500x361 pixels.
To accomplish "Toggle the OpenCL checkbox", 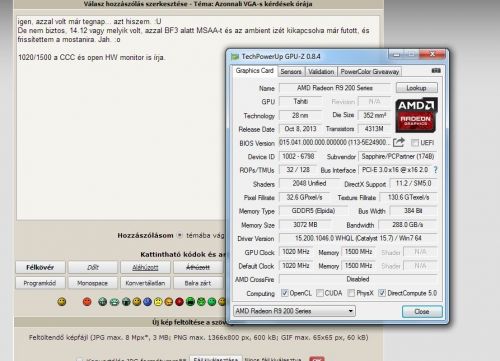I will coord(284,293).
